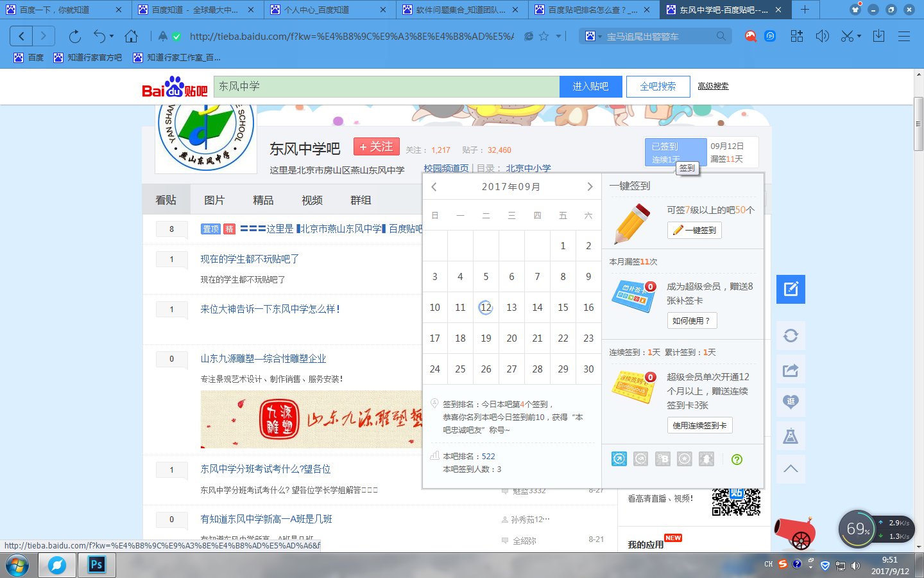Switch to the 图片 tab
The height and width of the screenshot is (578, 924).
click(x=215, y=200)
